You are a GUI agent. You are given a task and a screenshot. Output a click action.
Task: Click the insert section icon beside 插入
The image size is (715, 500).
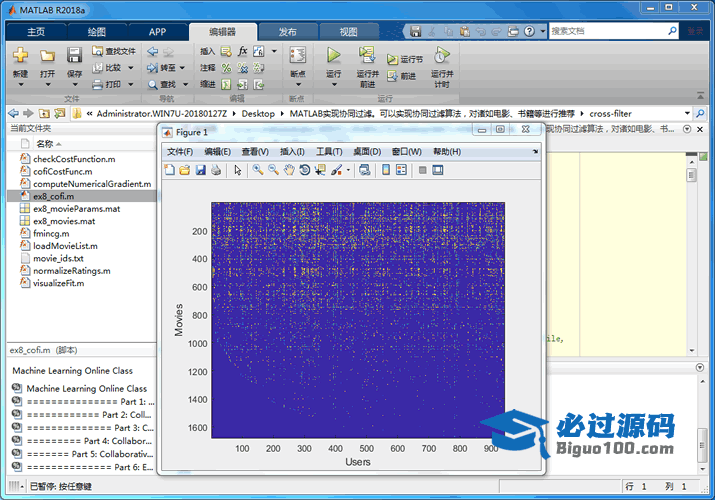(226, 52)
